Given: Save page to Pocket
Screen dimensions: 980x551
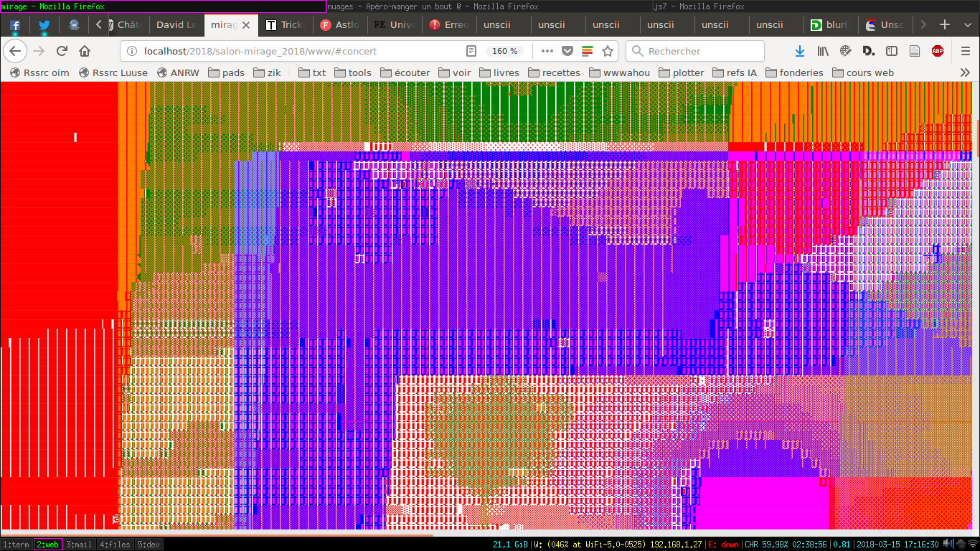Looking at the screenshot, I should [567, 51].
